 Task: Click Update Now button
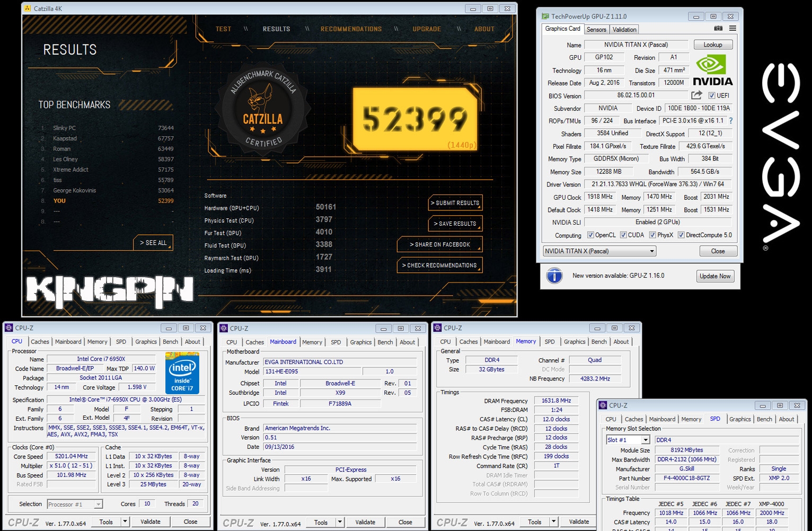(x=715, y=276)
